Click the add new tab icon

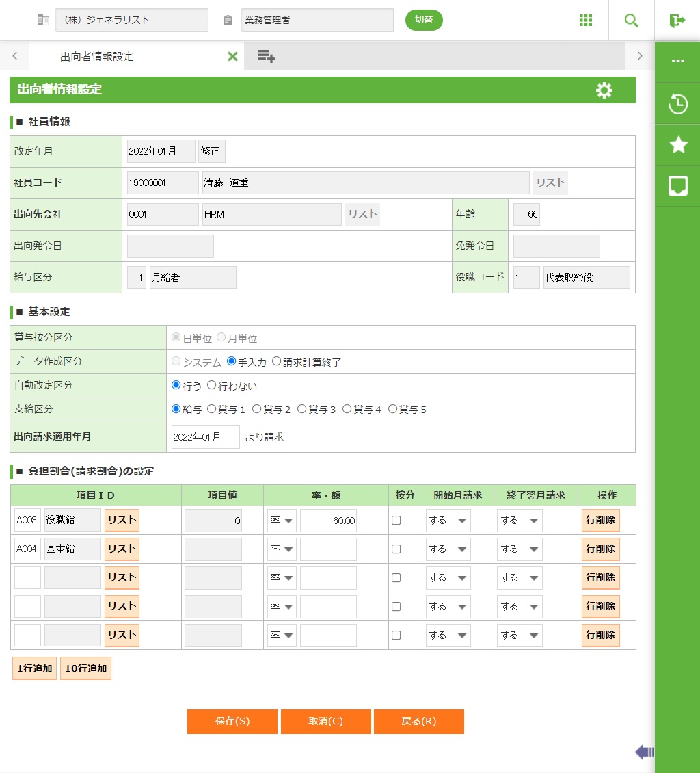point(267,57)
